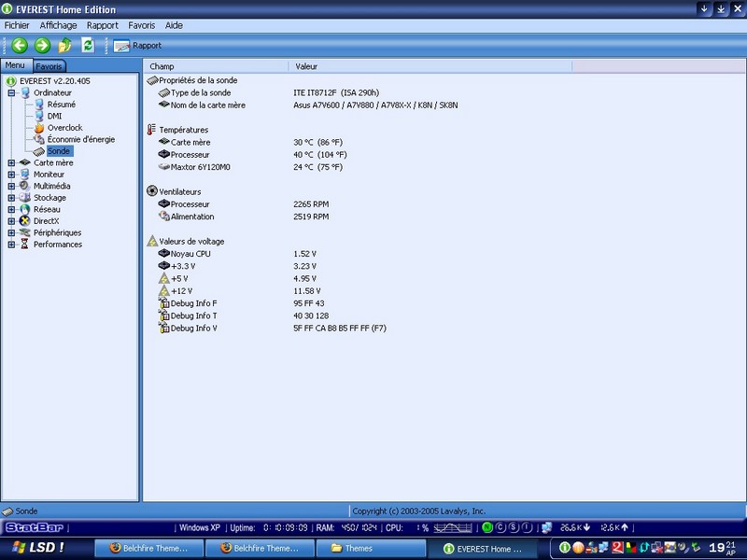Select the Processeur temperature row
747x560 pixels.
tap(190, 154)
